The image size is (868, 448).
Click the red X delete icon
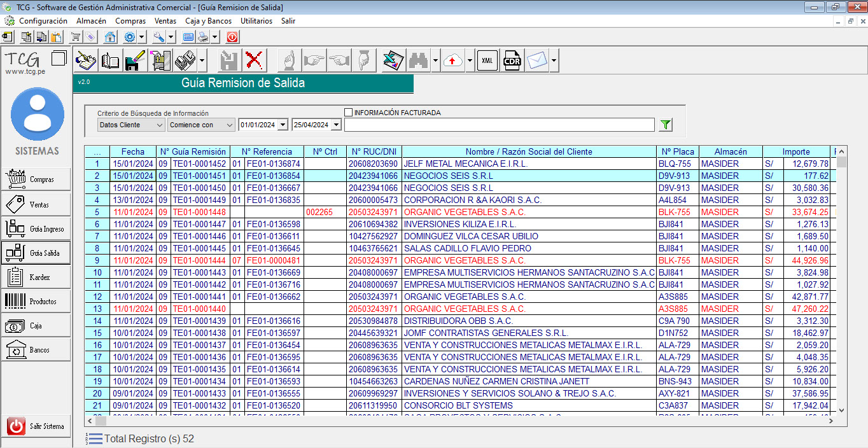pyautogui.click(x=254, y=61)
